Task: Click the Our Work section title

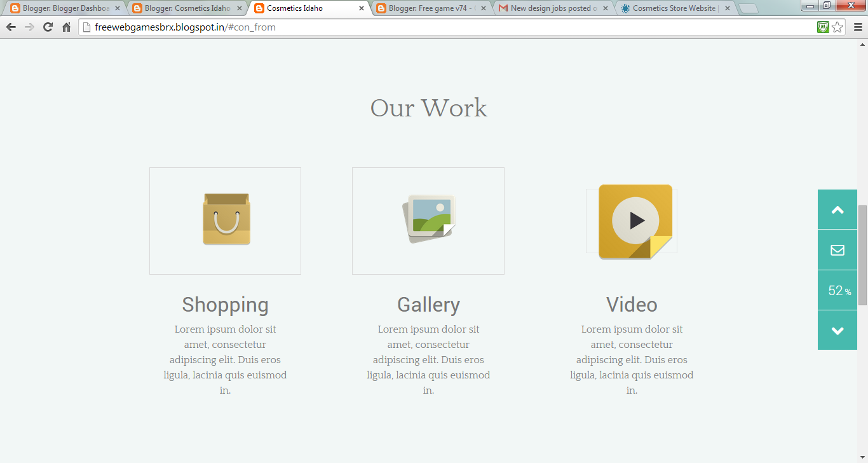Action: [x=428, y=107]
